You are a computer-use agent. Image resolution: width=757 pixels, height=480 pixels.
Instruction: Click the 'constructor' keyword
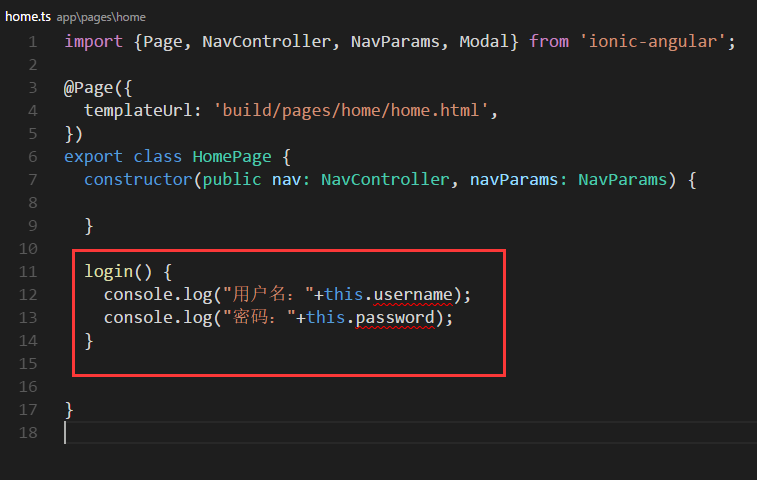(138, 180)
